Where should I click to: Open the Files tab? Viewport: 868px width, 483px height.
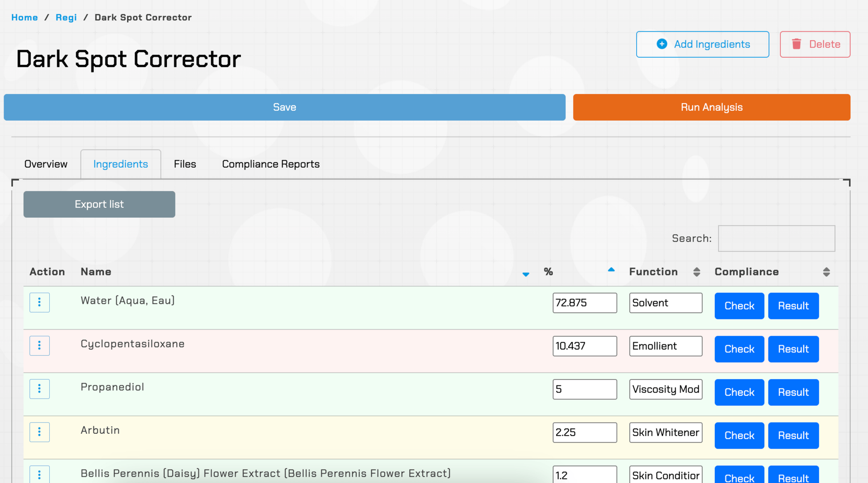tap(185, 164)
